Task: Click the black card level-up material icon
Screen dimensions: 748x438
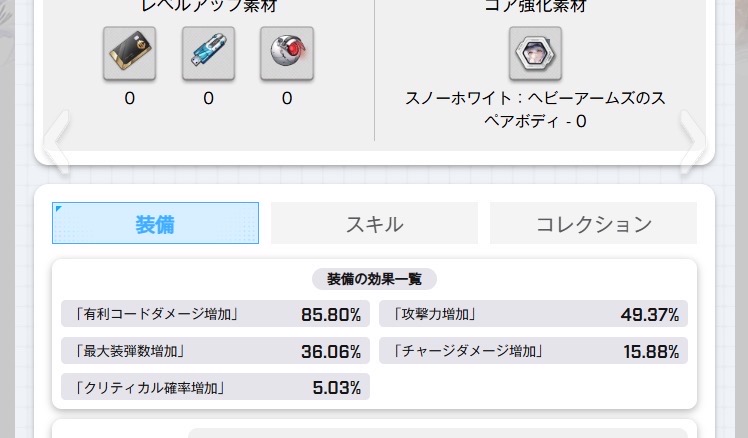Action: coord(129,54)
